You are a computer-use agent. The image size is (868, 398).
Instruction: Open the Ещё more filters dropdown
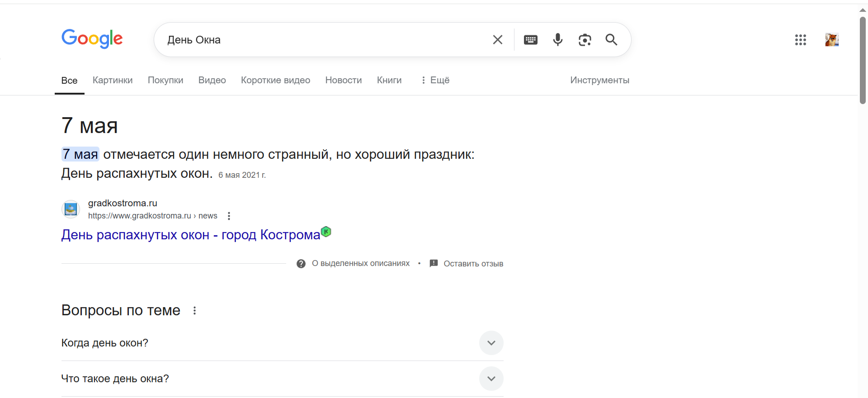(435, 80)
